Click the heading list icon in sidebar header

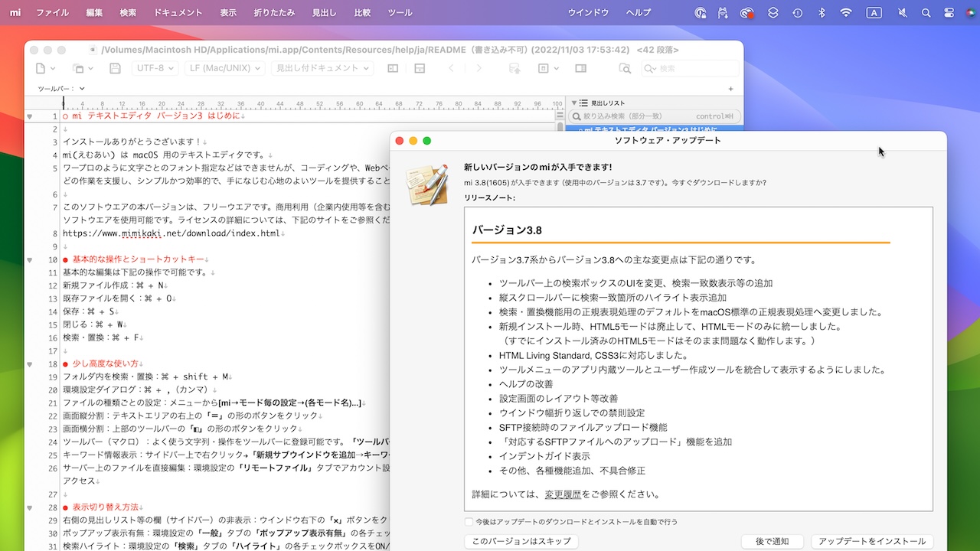pos(584,103)
